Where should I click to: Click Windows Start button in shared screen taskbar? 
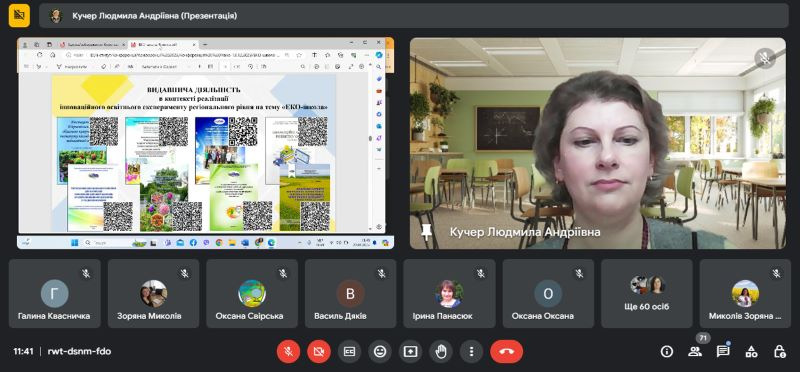(74, 243)
